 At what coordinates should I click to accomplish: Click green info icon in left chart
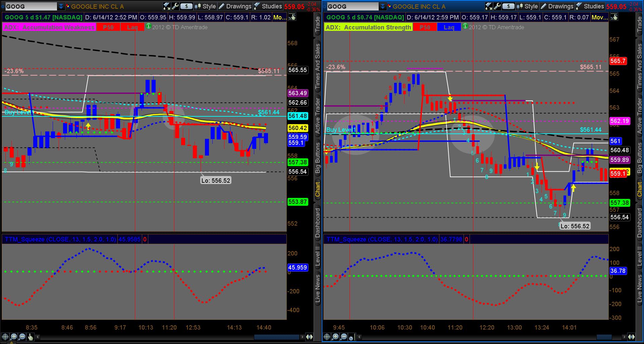[148, 26]
